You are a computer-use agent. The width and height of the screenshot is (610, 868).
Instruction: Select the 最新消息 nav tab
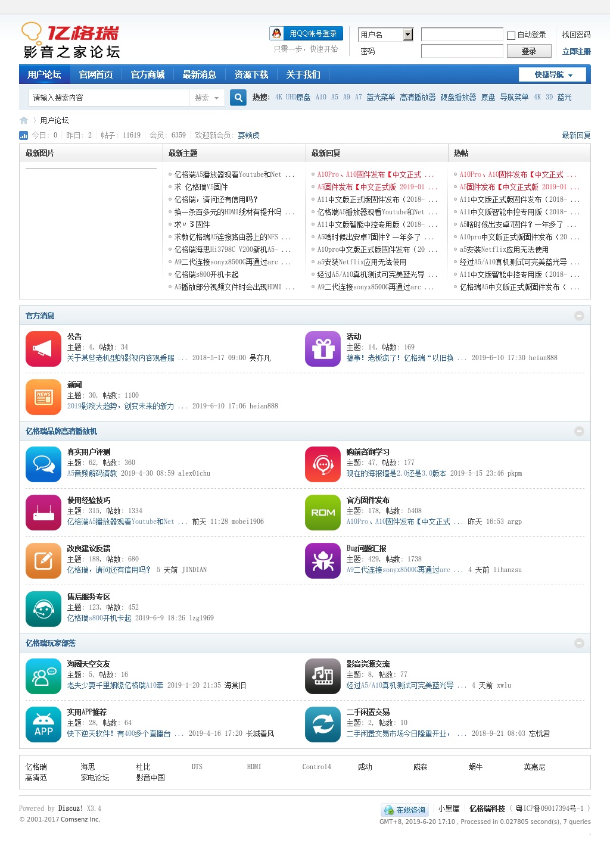pos(200,74)
